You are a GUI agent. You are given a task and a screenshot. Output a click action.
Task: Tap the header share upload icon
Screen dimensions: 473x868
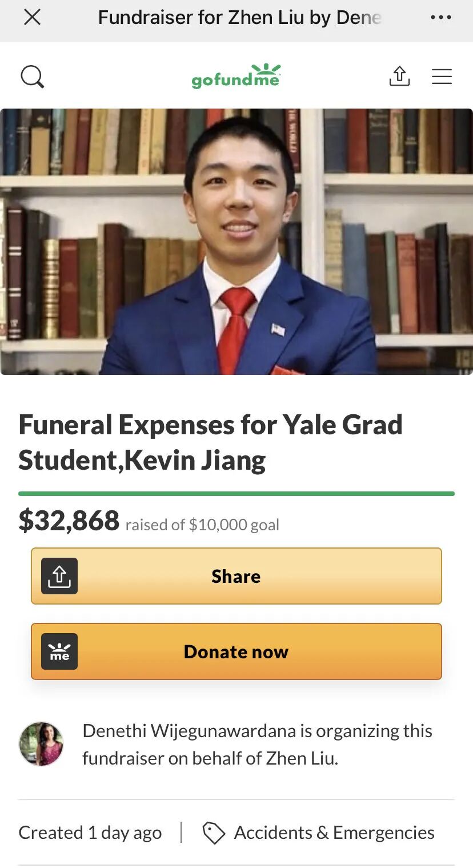click(x=399, y=76)
